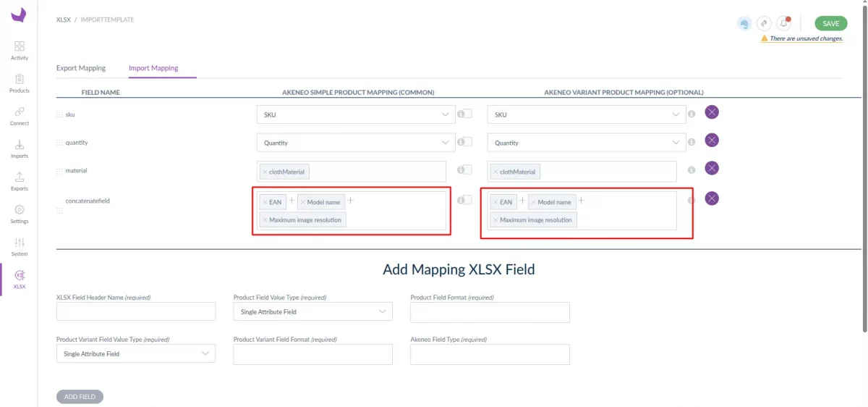Remove the material mapping row

(x=712, y=168)
